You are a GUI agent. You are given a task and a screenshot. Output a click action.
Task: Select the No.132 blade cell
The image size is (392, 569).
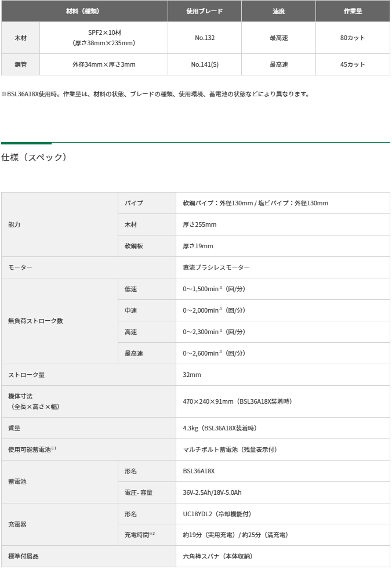[205, 38]
